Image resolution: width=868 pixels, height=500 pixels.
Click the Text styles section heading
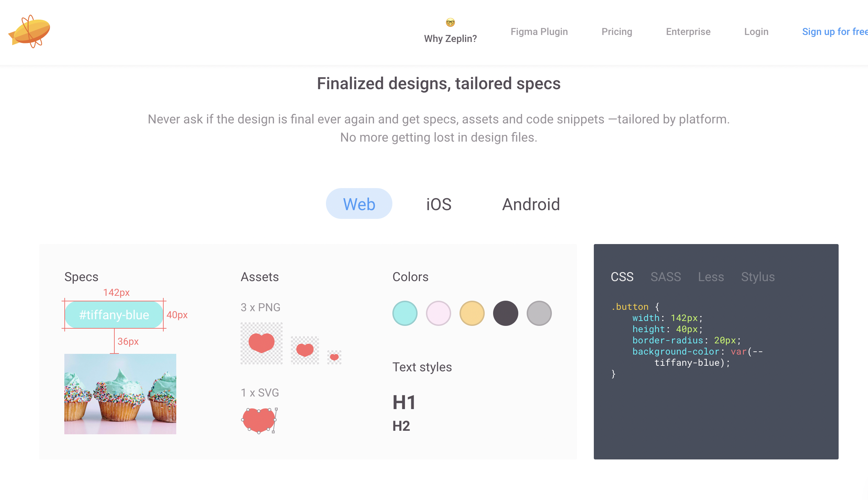[422, 367]
